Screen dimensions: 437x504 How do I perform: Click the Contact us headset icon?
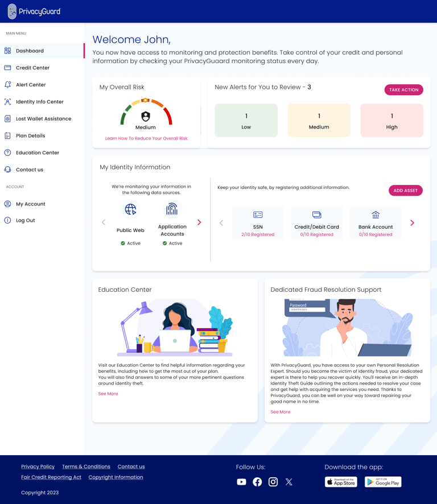[x=8, y=170]
